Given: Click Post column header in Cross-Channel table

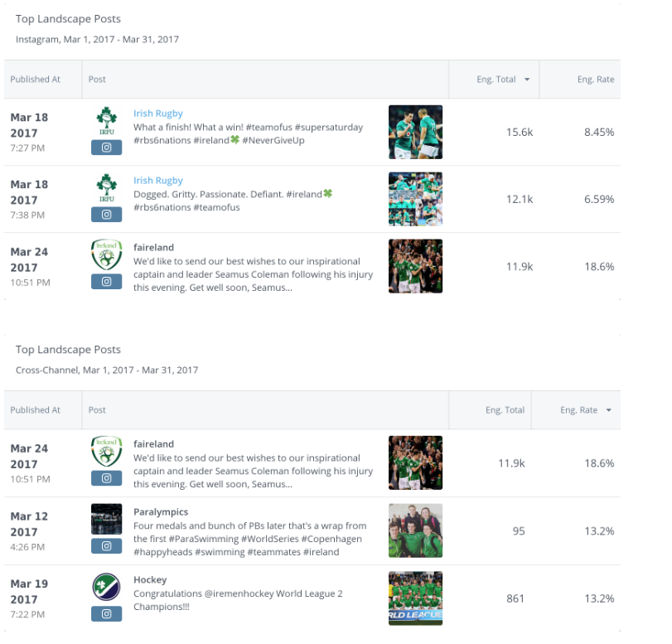Looking at the screenshot, I should (x=97, y=410).
